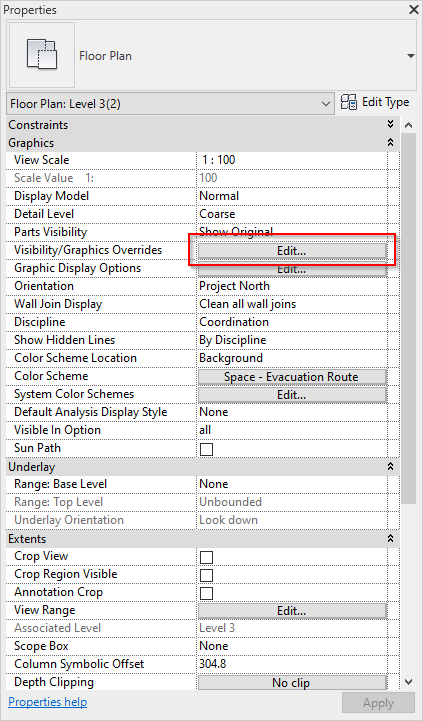The width and height of the screenshot is (423, 721).
Task: Open the Edit Type dialog
Action: click(375, 103)
